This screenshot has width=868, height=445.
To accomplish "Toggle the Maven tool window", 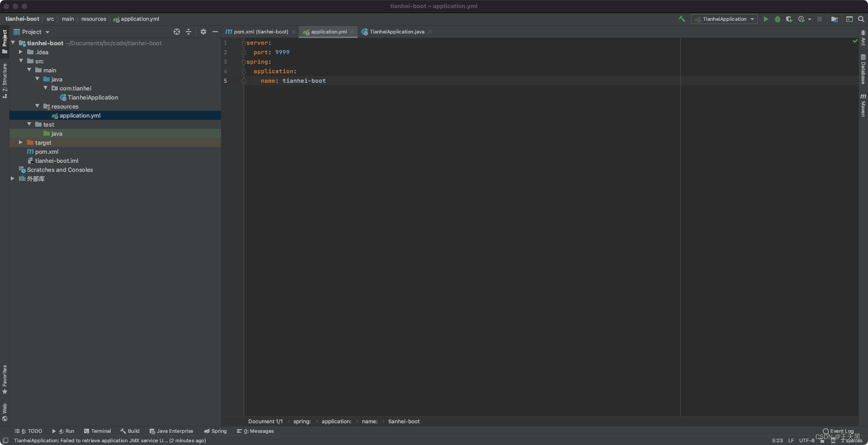I will 863,105.
